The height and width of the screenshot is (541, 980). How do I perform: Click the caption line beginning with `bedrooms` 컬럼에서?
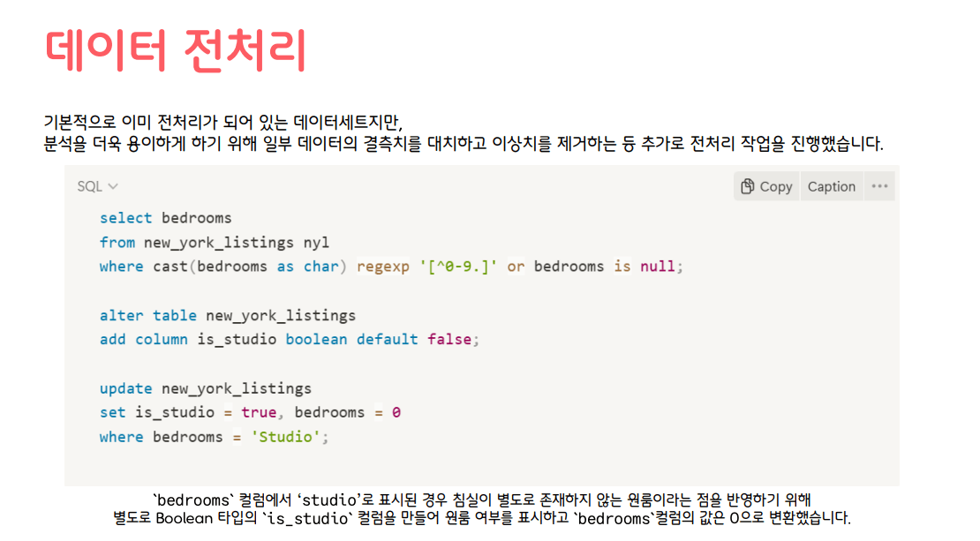pyautogui.click(x=481, y=500)
